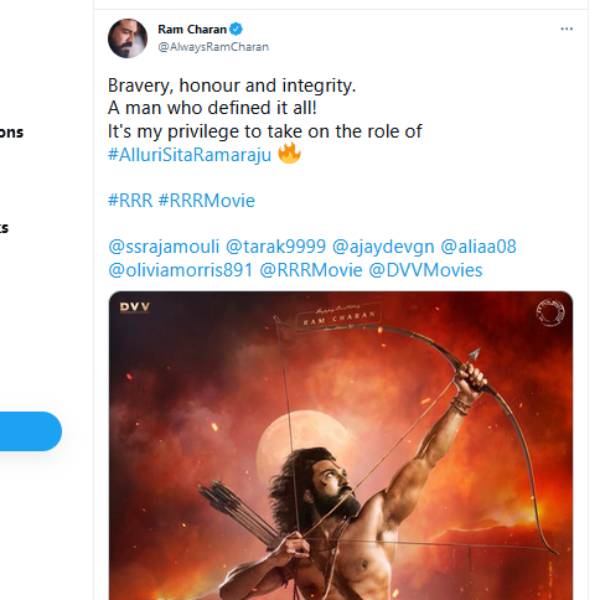
Task: Click the blue verified badge
Action: (237, 29)
